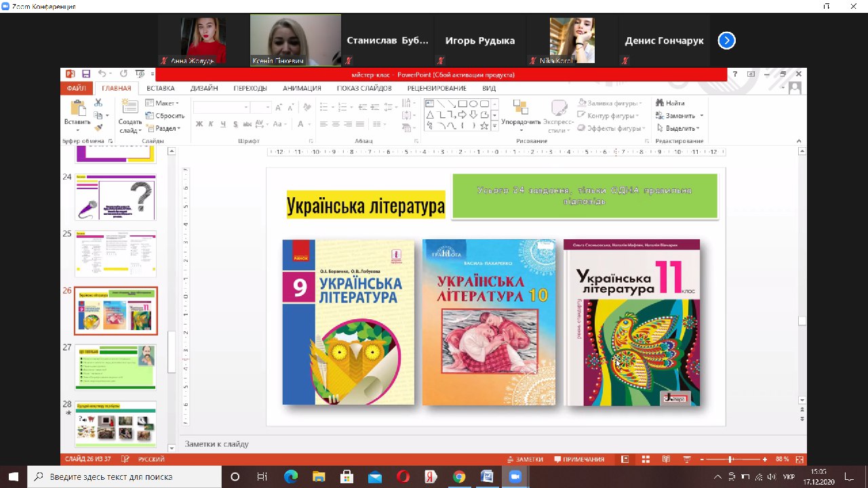Click the Cut scissors icon
The width and height of the screenshot is (868, 488).
point(98,103)
